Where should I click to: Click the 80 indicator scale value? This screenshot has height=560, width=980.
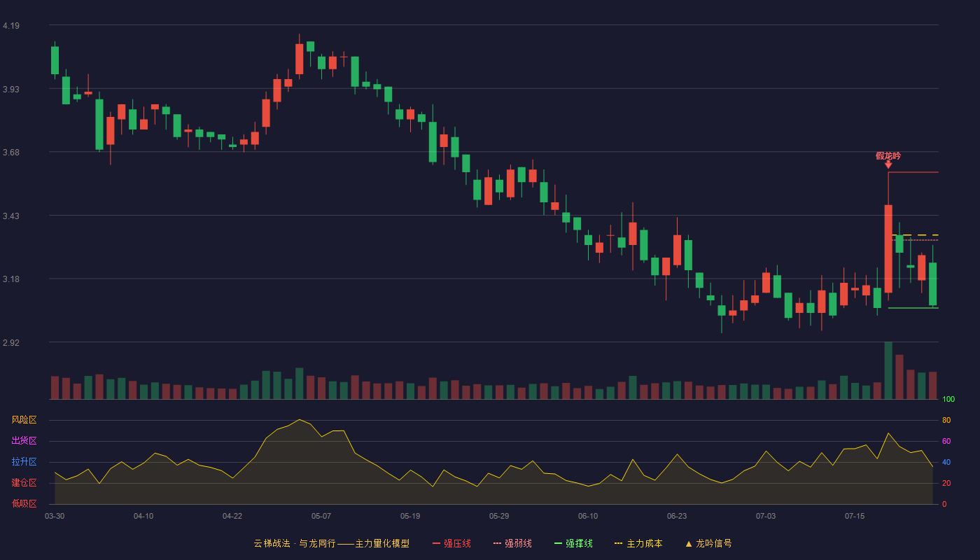point(946,420)
